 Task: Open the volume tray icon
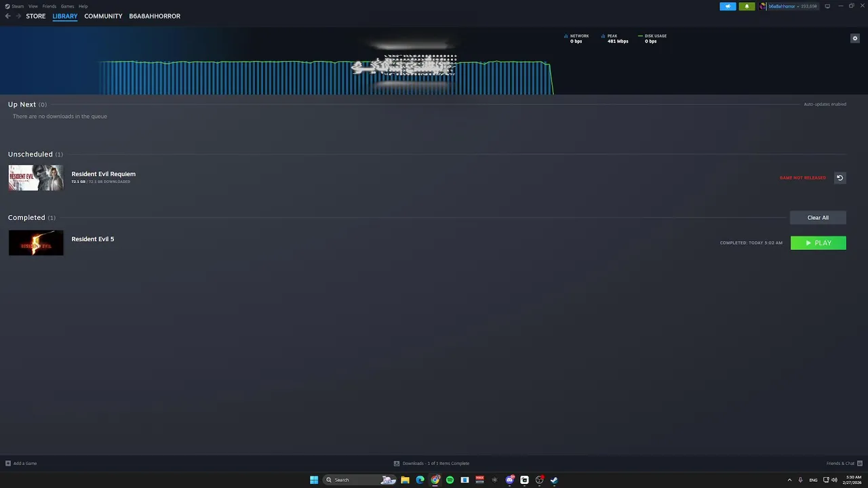pyautogui.click(x=834, y=480)
